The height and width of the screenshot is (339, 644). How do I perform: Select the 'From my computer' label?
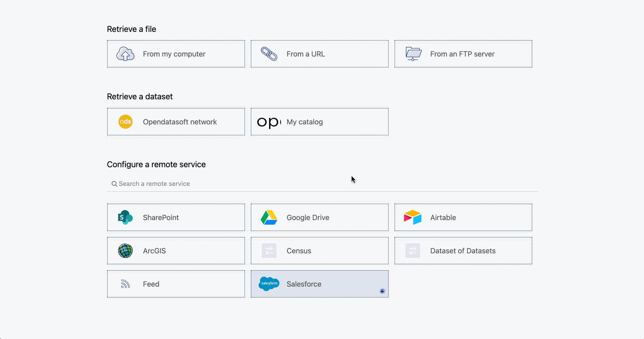pyautogui.click(x=174, y=54)
